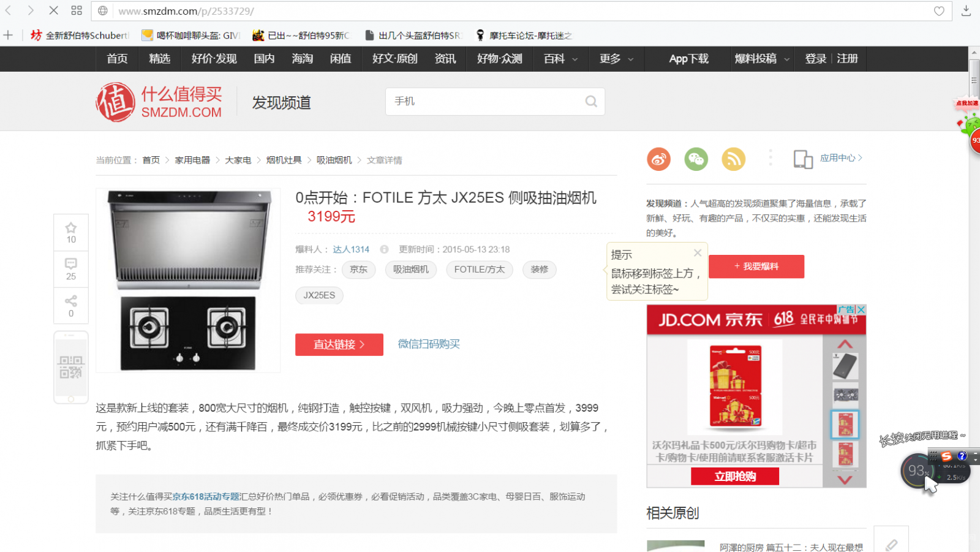Click the heart favorite icon in address bar
This screenshot has height=552, width=980.
[x=939, y=11]
